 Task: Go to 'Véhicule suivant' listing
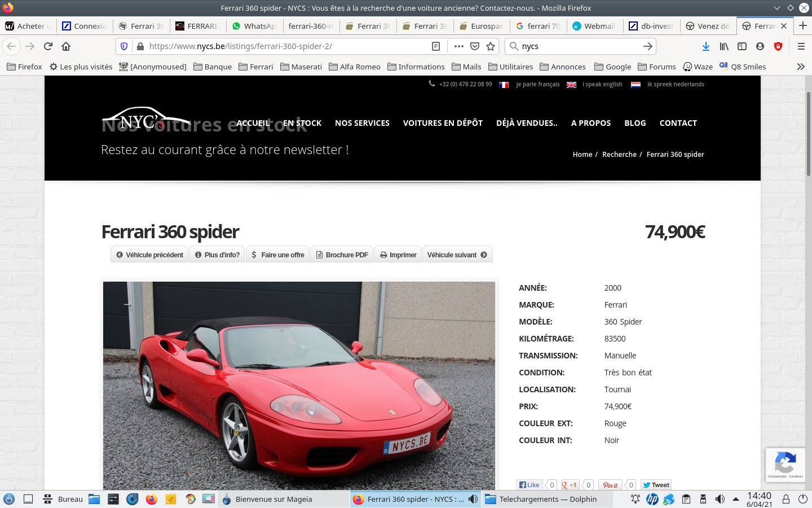pyautogui.click(x=457, y=255)
